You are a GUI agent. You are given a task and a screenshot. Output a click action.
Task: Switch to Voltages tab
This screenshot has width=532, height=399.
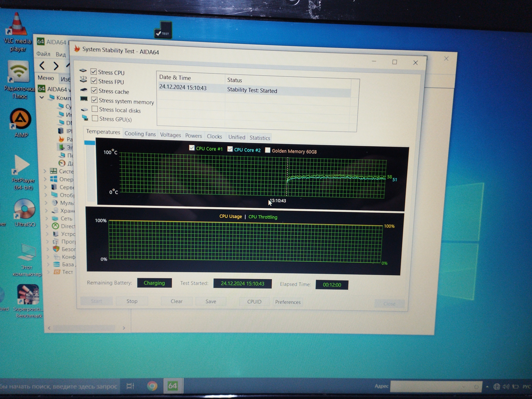pyautogui.click(x=170, y=135)
